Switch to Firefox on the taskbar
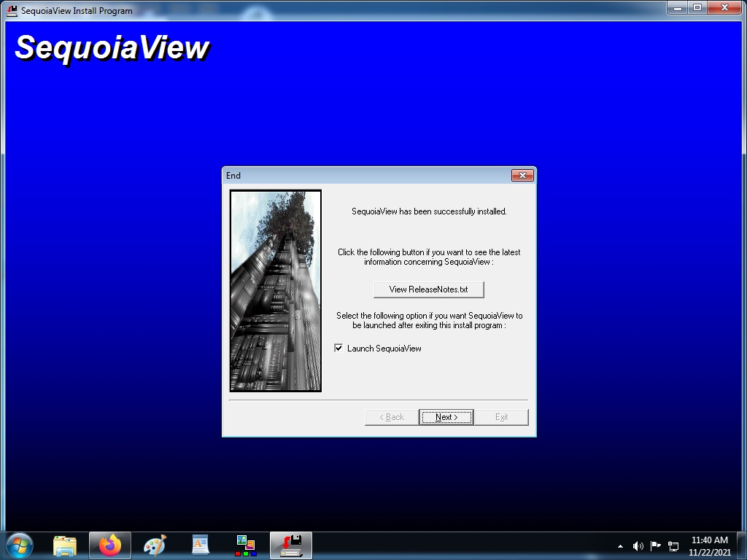 pos(110,545)
